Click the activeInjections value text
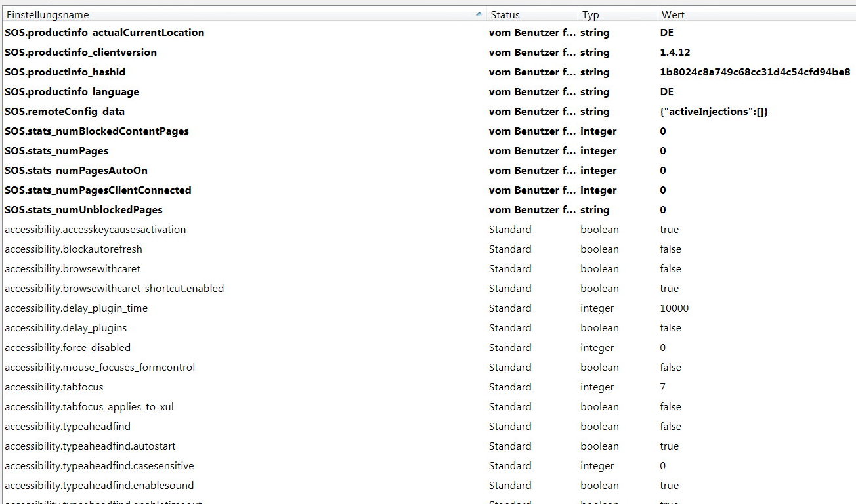 click(x=714, y=112)
